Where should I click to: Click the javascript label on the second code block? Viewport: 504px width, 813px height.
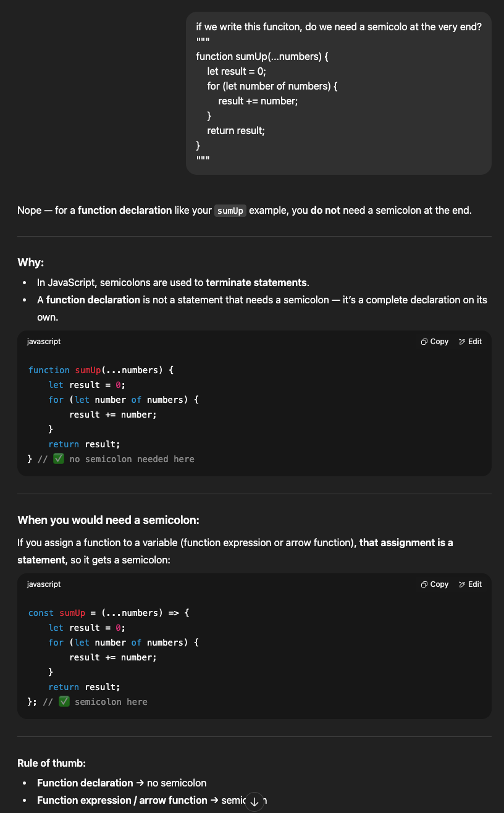[44, 584]
